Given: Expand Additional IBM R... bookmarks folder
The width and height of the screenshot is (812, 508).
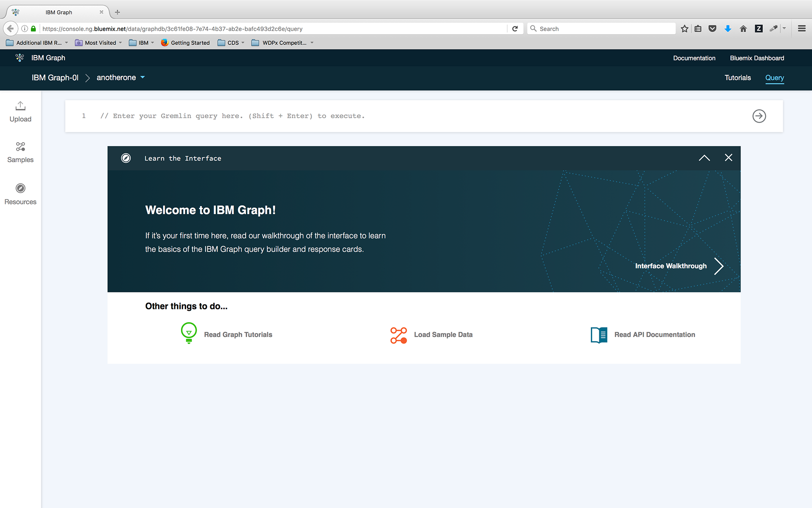Looking at the screenshot, I should pyautogui.click(x=37, y=43).
